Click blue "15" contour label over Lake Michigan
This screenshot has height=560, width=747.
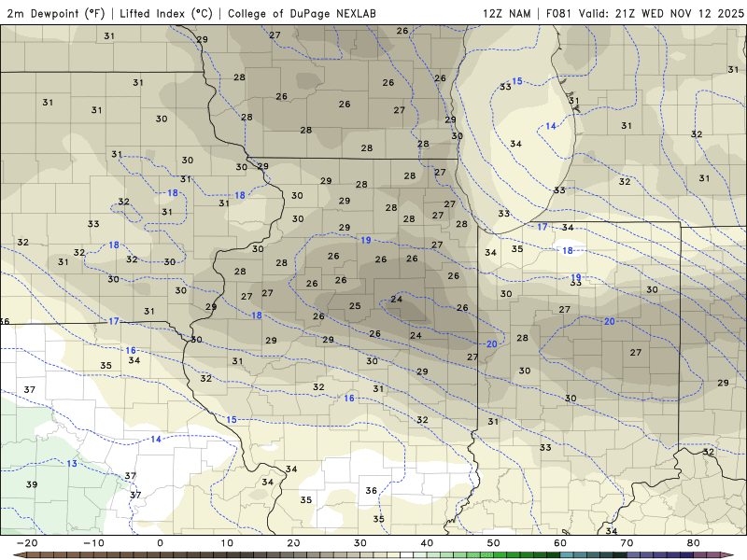[517, 81]
